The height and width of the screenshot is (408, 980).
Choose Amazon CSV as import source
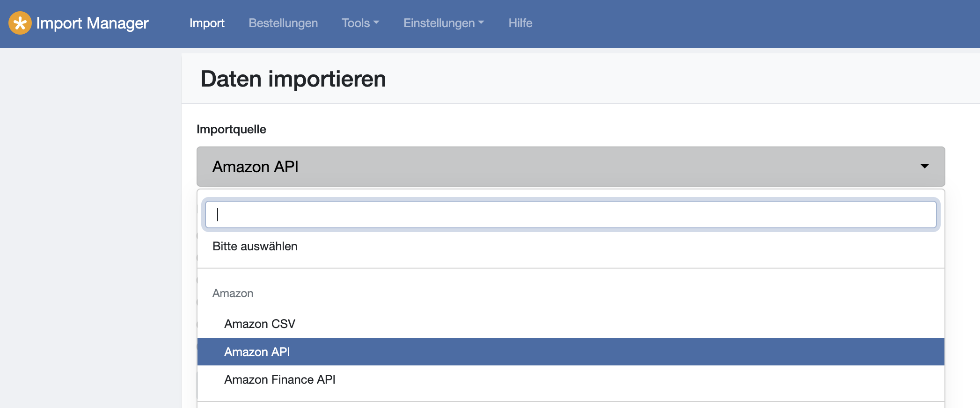coord(260,324)
